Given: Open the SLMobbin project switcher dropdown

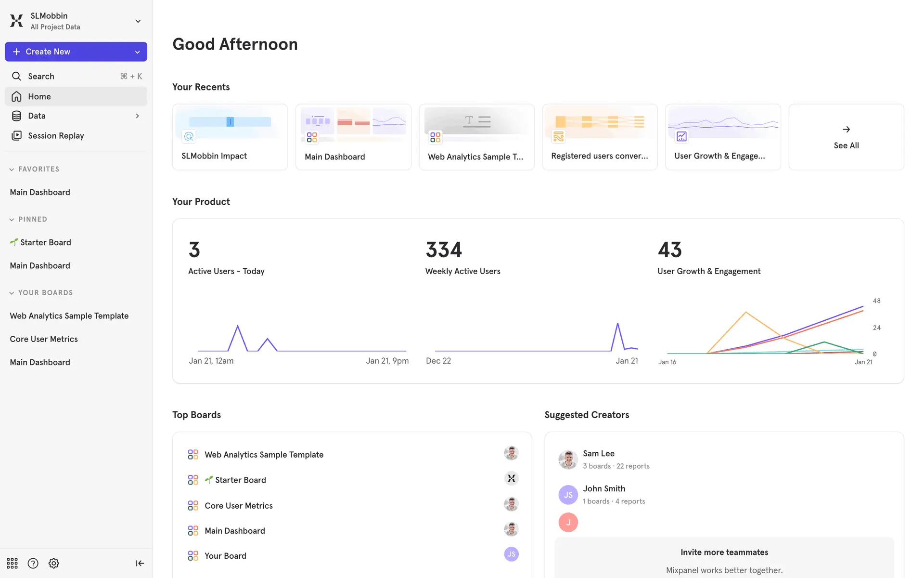Looking at the screenshot, I should pos(138,21).
